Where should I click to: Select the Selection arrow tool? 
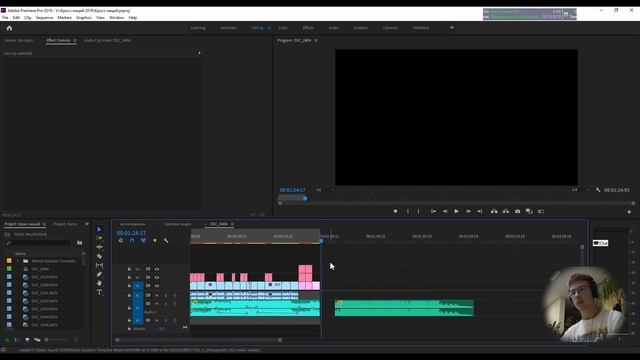tap(99, 229)
